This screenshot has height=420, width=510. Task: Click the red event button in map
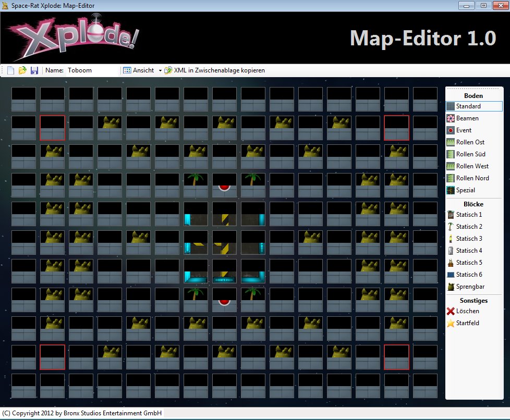click(x=224, y=186)
